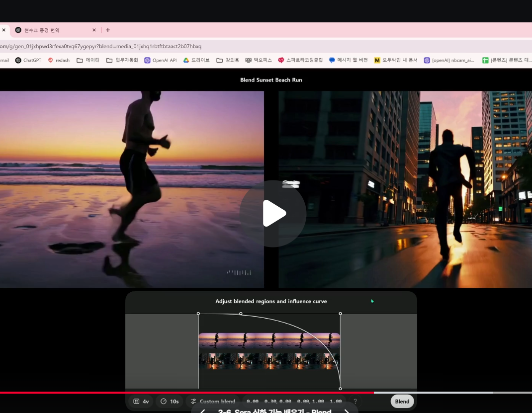The height and width of the screenshot is (413, 532).
Task: Open the 백오피스 bookmark
Action: (259, 60)
